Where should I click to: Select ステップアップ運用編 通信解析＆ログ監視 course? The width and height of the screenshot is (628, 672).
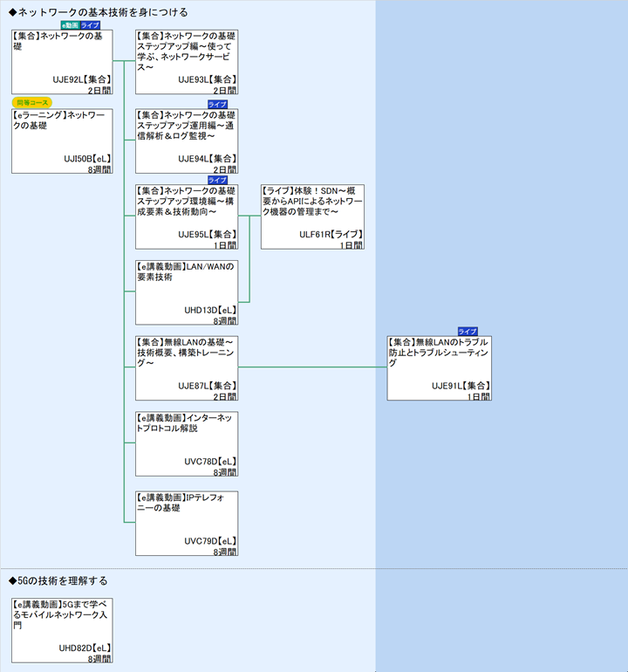point(187,141)
